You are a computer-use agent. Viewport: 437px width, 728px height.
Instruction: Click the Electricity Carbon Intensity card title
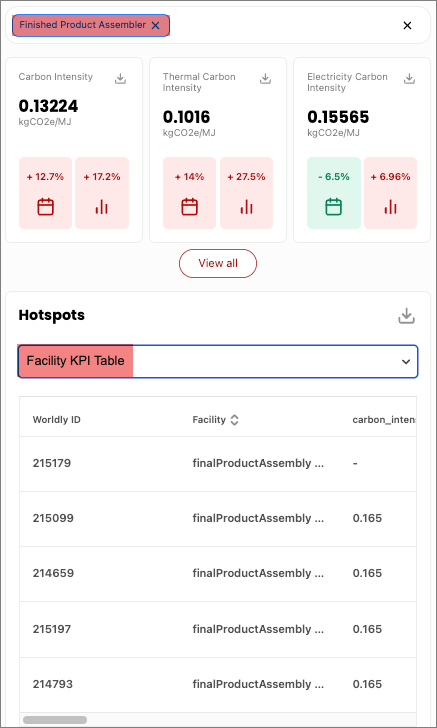tap(347, 82)
